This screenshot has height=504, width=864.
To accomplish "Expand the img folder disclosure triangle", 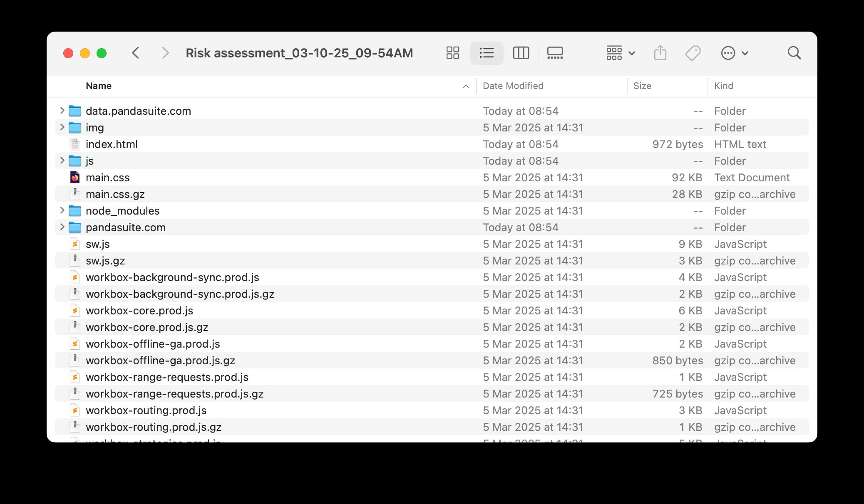I will [62, 128].
